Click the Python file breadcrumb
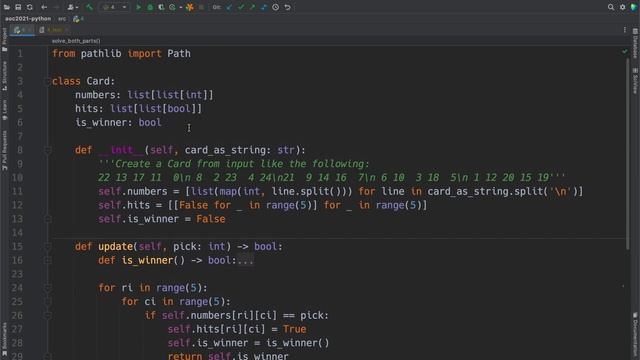 [78, 19]
